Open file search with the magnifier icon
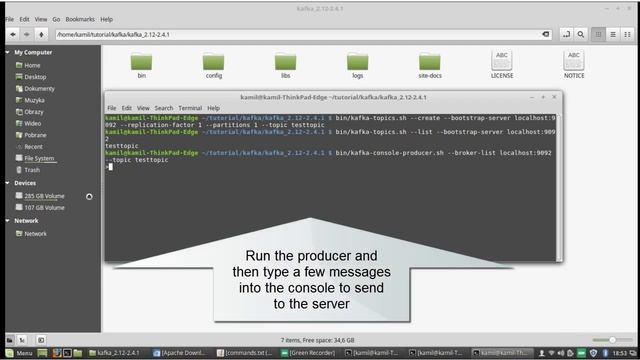Viewport: 640px width, 360px height. point(581,35)
